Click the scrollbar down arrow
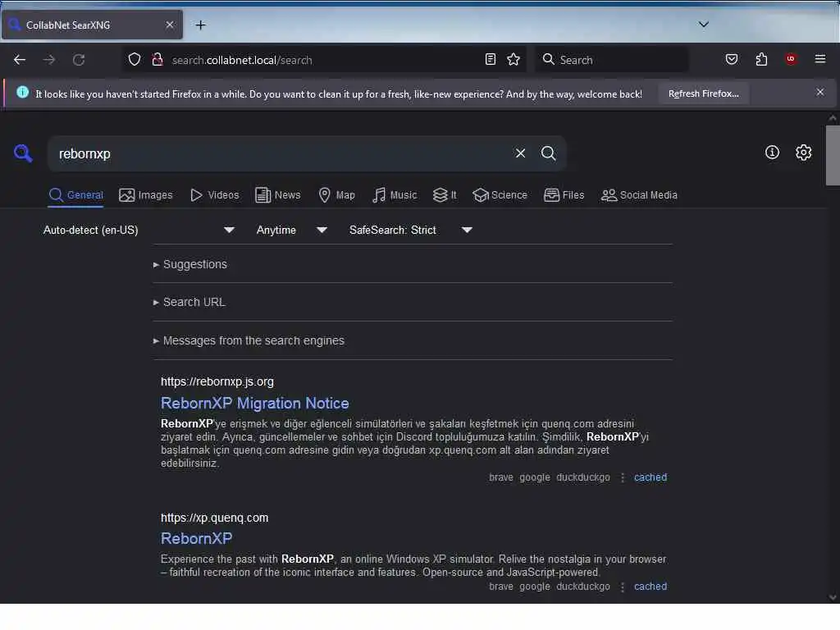Viewport: 840px width, 630px height. [x=833, y=597]
